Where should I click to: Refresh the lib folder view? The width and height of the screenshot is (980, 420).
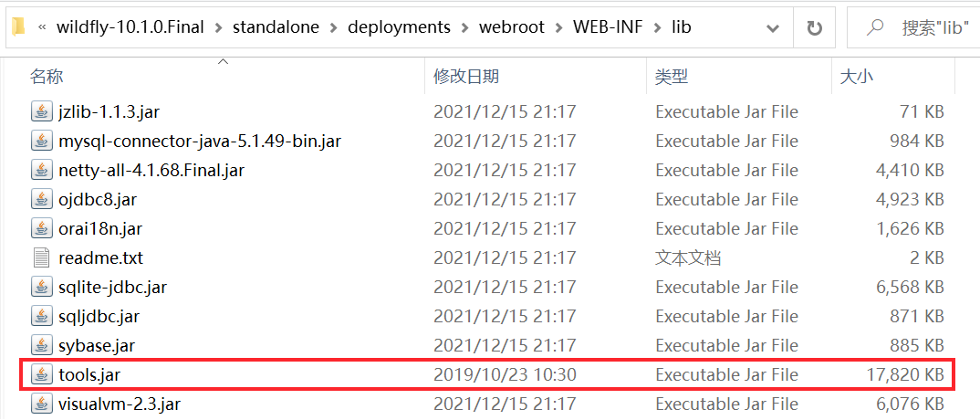[815, 27]
